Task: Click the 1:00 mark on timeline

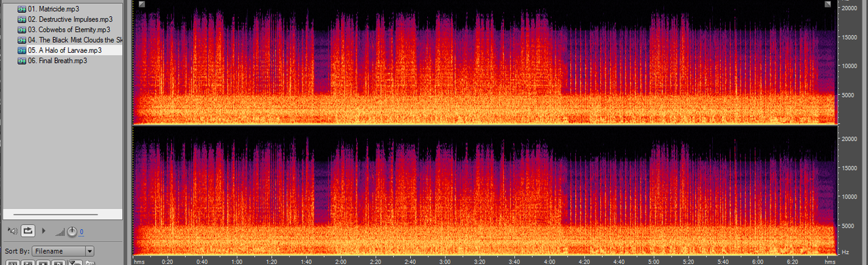Action: click(236, 261)
